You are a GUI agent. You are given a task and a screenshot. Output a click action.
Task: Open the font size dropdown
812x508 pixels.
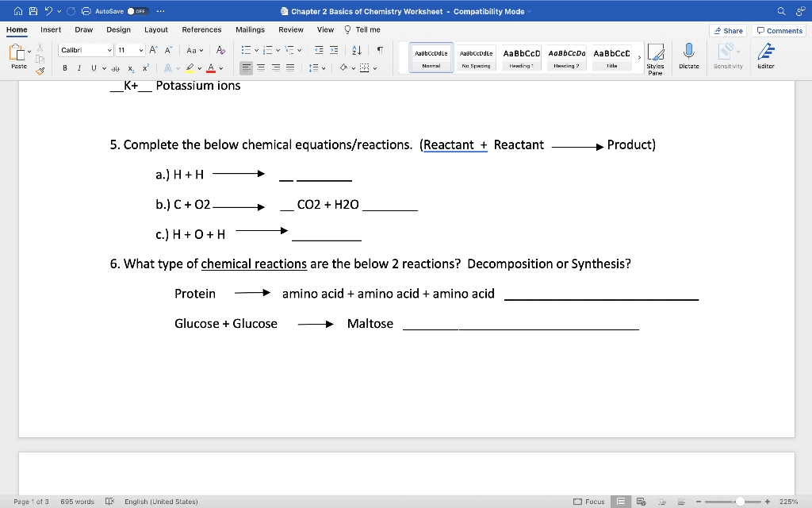tap(140, 50)
